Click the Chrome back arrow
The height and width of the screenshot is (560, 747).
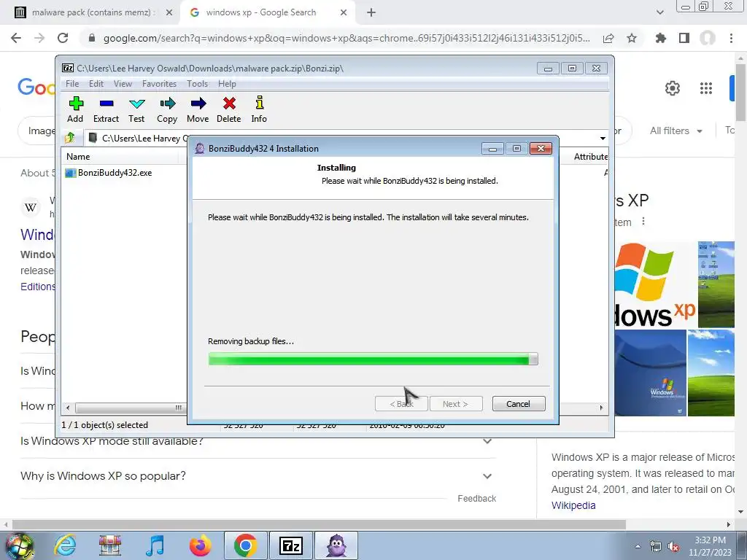point(16,38)
